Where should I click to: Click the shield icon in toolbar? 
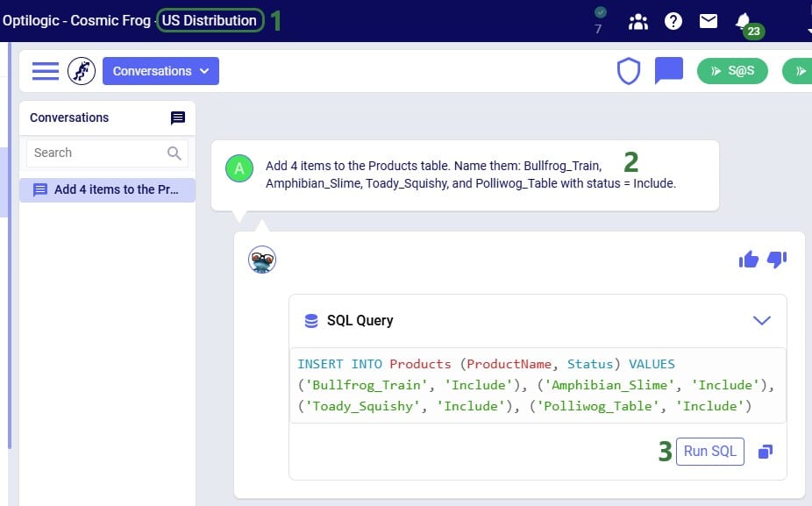click(629, 71)
